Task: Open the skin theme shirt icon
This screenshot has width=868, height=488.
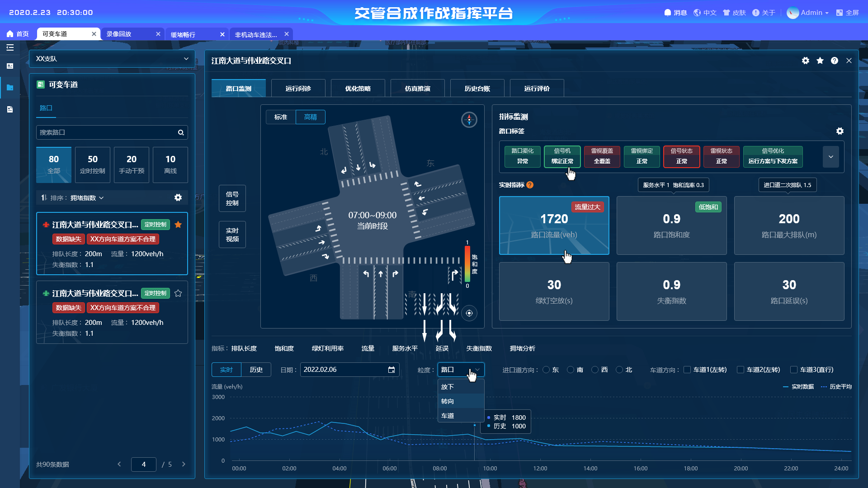Action: coord(726,13)
